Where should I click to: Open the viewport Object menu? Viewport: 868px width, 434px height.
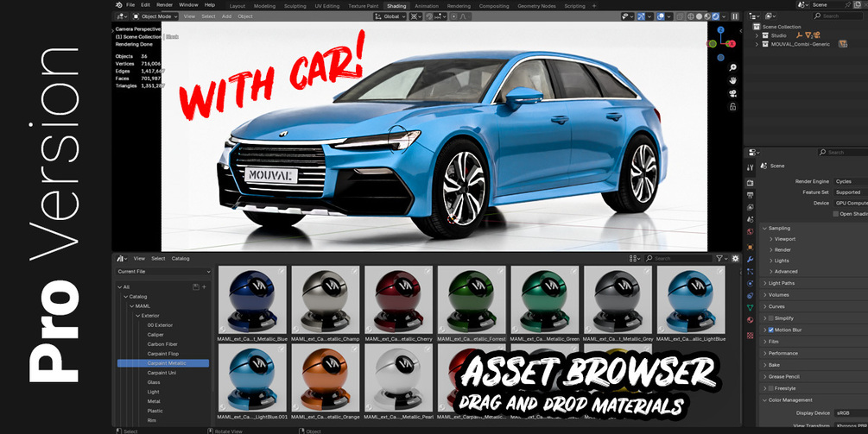click(245, 16)
